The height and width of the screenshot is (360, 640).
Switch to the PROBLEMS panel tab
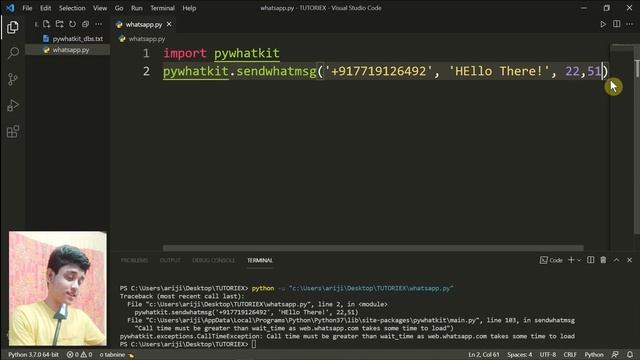(x=134, y=260)
